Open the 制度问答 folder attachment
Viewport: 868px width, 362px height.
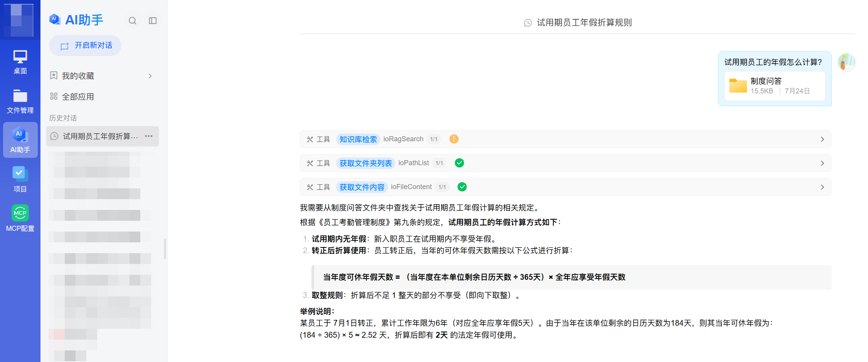tap(775, 86)
